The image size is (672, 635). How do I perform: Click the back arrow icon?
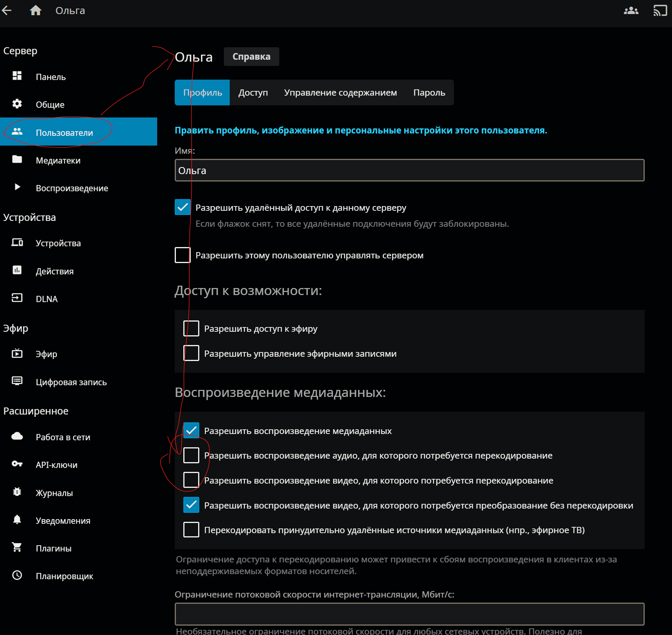click(x=7, y=11)
